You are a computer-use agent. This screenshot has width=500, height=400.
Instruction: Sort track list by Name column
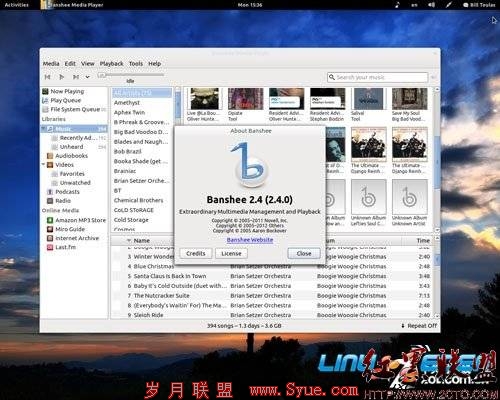coord(142,240)
